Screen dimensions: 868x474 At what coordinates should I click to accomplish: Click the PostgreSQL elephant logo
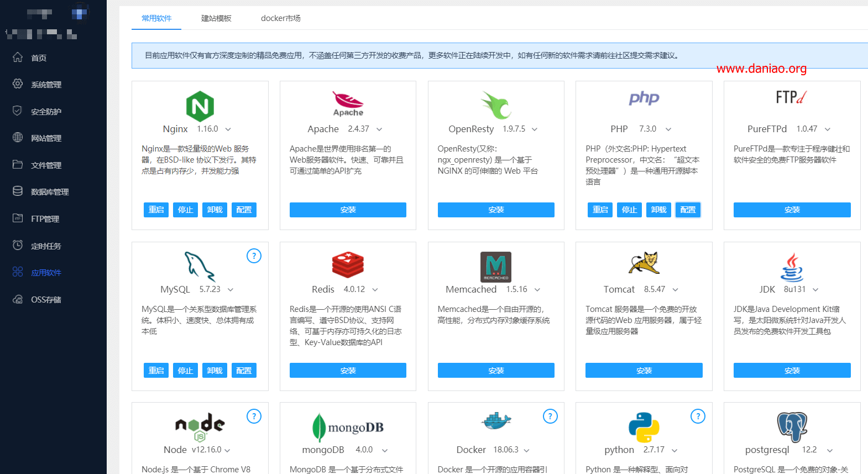[x=792, y=427]
